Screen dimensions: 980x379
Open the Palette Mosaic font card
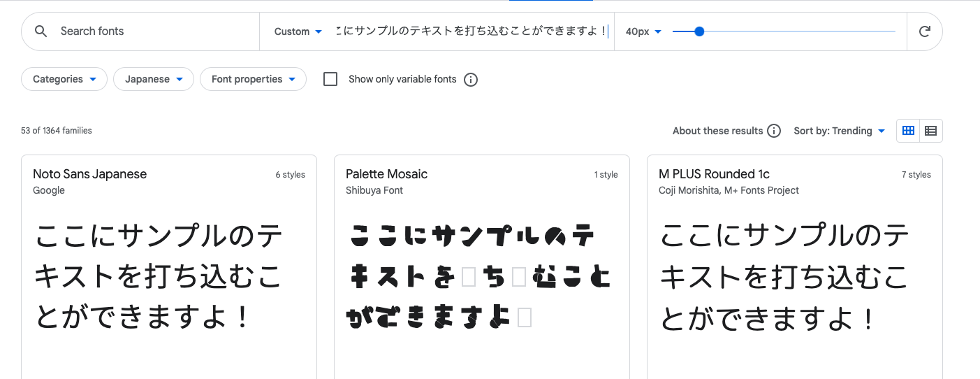pos(386,174)
